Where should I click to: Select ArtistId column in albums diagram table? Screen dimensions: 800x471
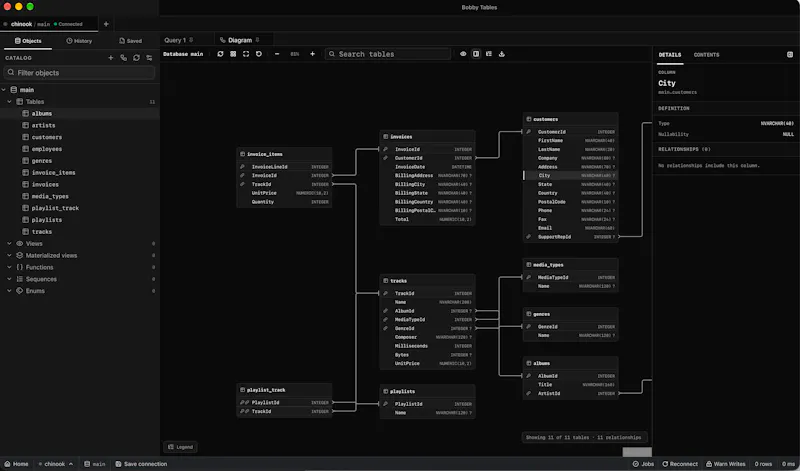[x=570, y=393]
